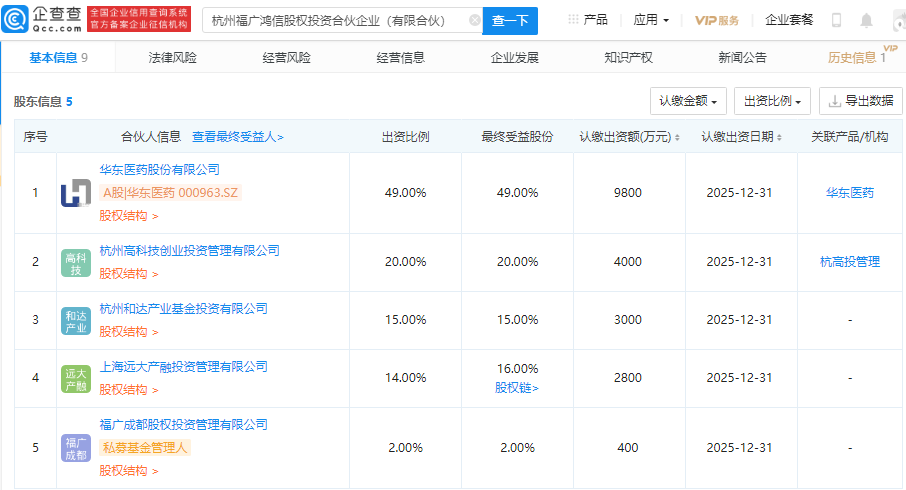This screenshot has width=906, height=490.
Task: Clear the search field with the X icon
Action: (x=474, y=20)
